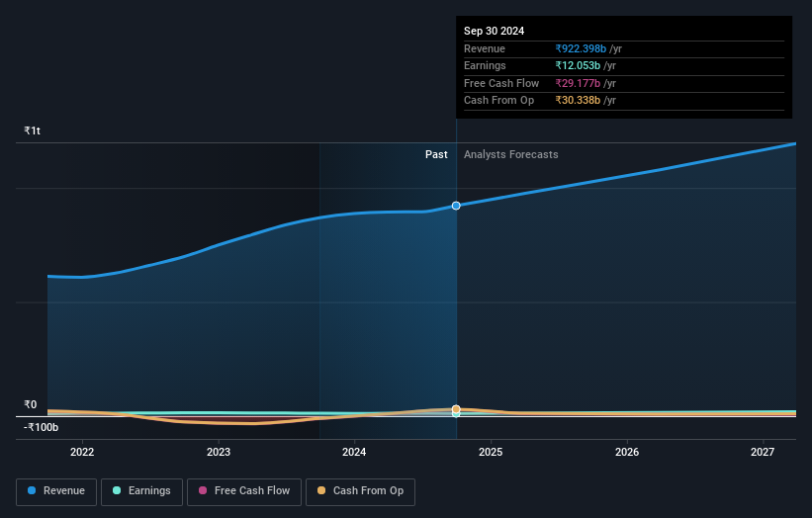Viewport: 812px width, 518px height.
Task: Click the Earnings row label in tooltip
Action: click(x=485, y=65)
